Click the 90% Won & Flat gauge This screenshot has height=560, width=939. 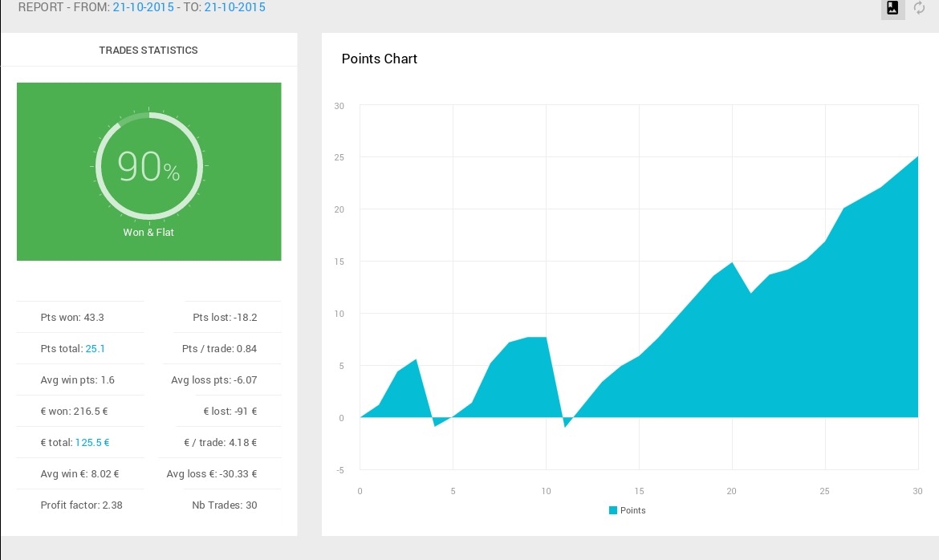(149, 166)
